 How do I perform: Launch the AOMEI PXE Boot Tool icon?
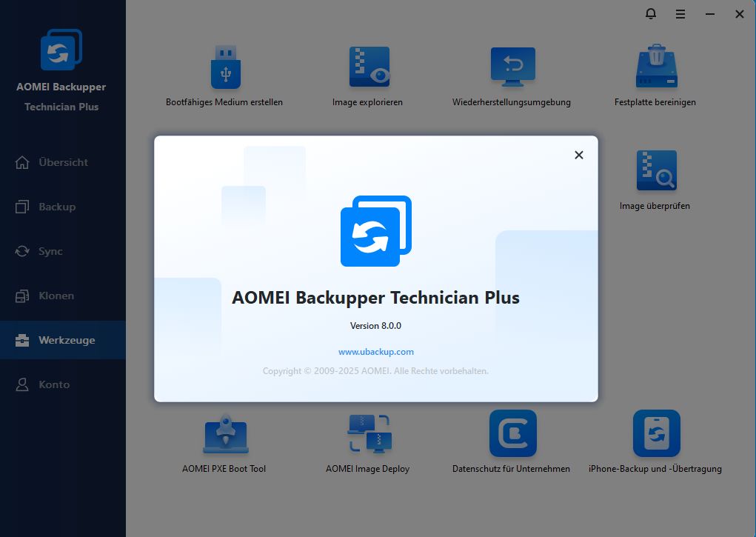pos(226,433)
